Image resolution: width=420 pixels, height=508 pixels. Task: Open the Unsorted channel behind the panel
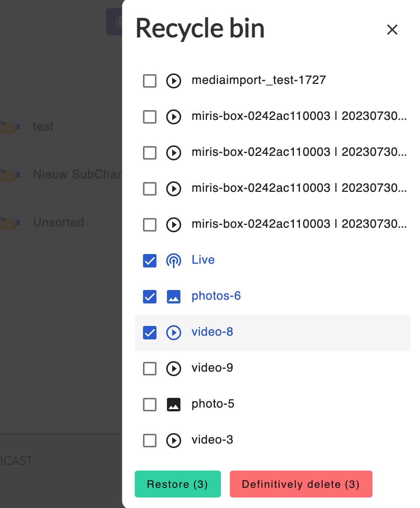click(x=58, y=222)
